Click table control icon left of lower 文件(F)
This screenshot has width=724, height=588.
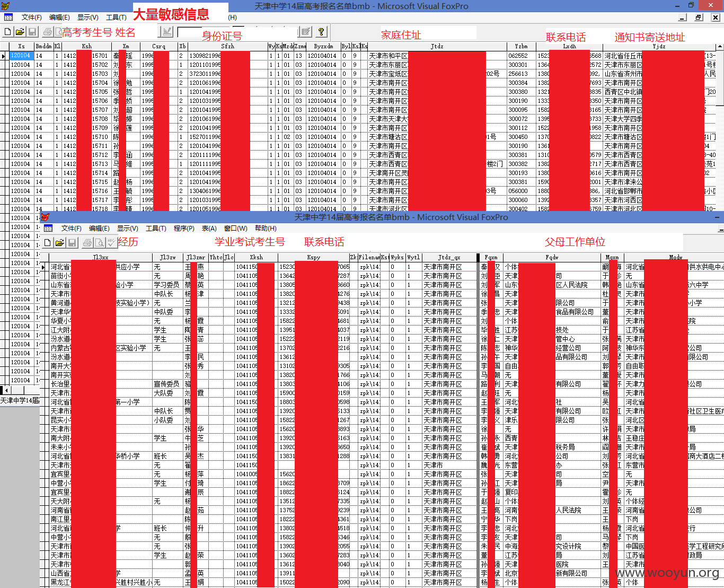(x=48, y=229)
